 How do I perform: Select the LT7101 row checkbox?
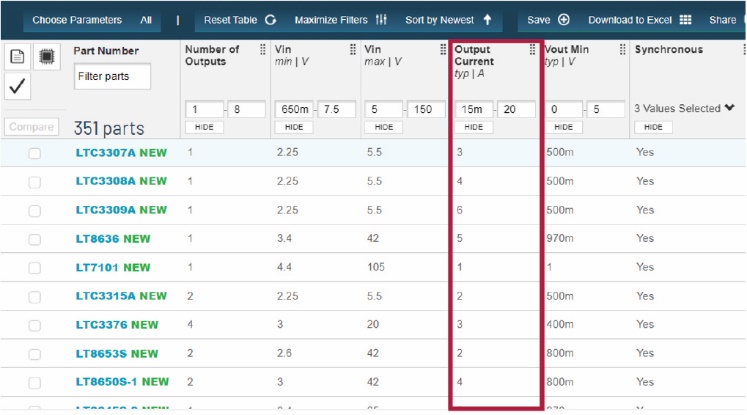[x=34, y=268]
